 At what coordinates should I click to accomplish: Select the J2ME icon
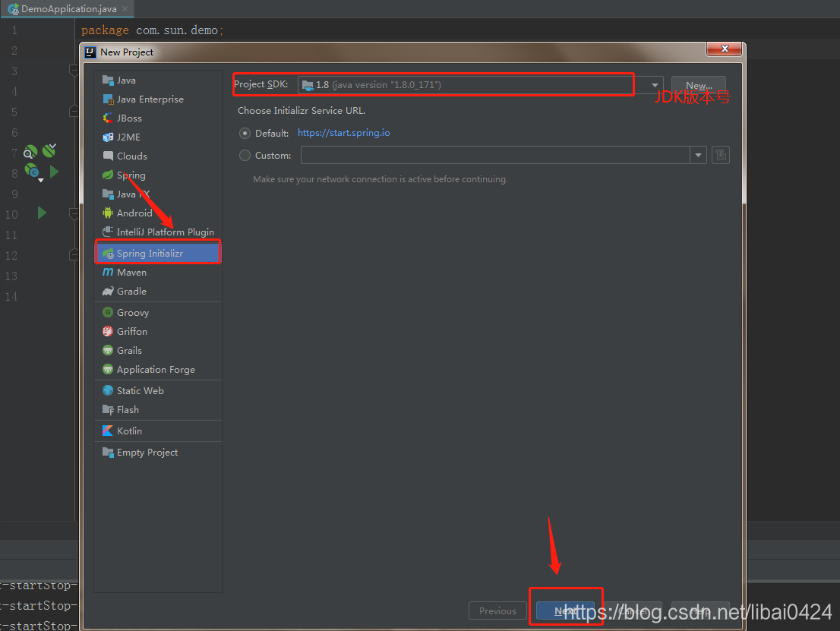108,137
